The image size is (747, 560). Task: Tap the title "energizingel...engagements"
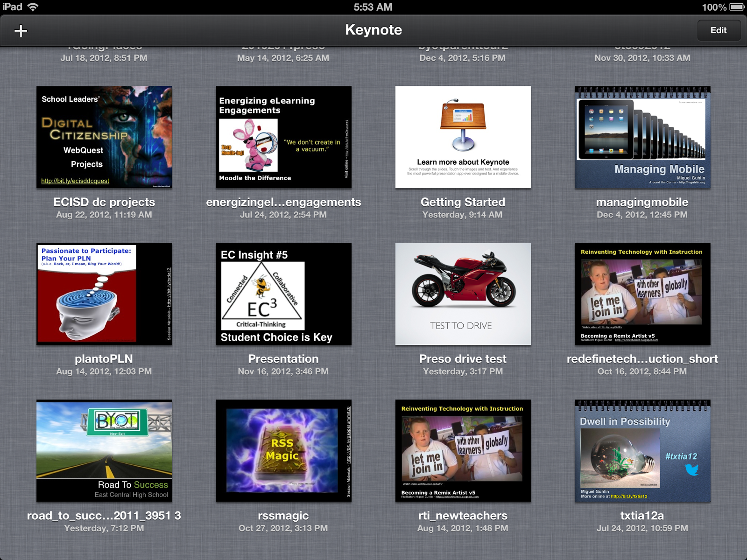point(283,202)
